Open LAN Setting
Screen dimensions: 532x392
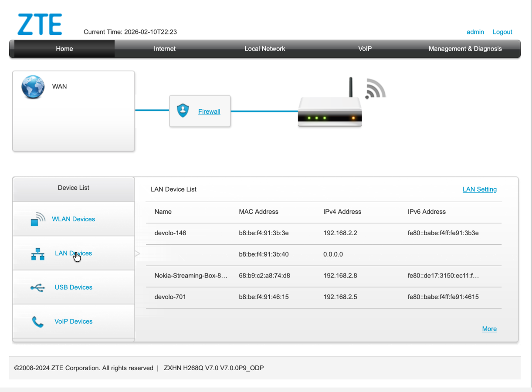pyautogui.click(x=479, y=189)
